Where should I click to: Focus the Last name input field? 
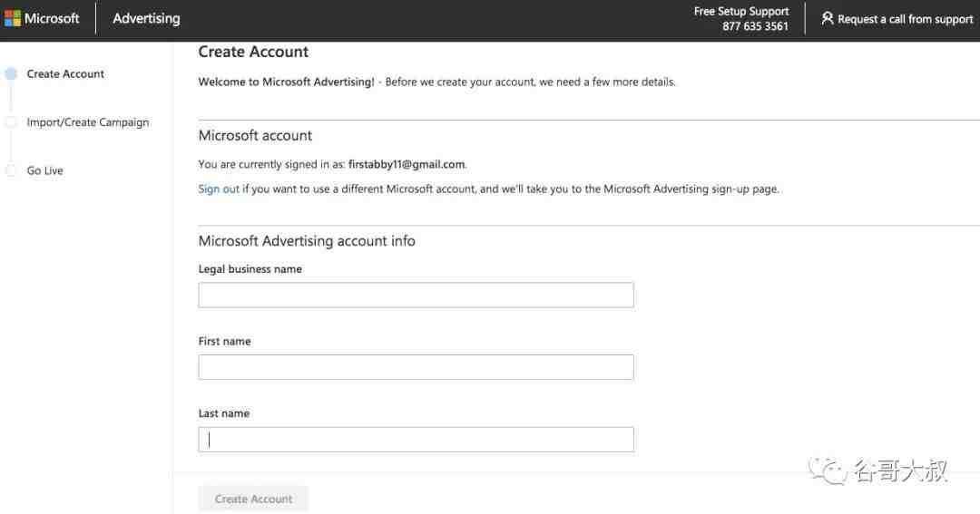pos(416,440)
